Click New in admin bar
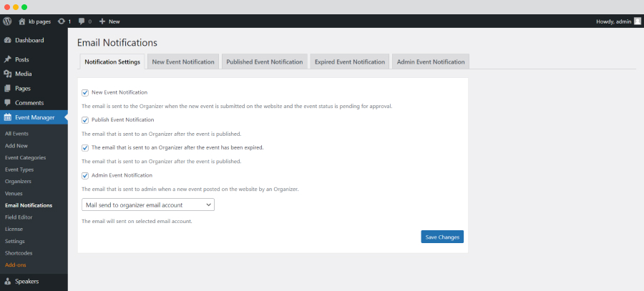The image size is (644, 291). pos(114,21)
